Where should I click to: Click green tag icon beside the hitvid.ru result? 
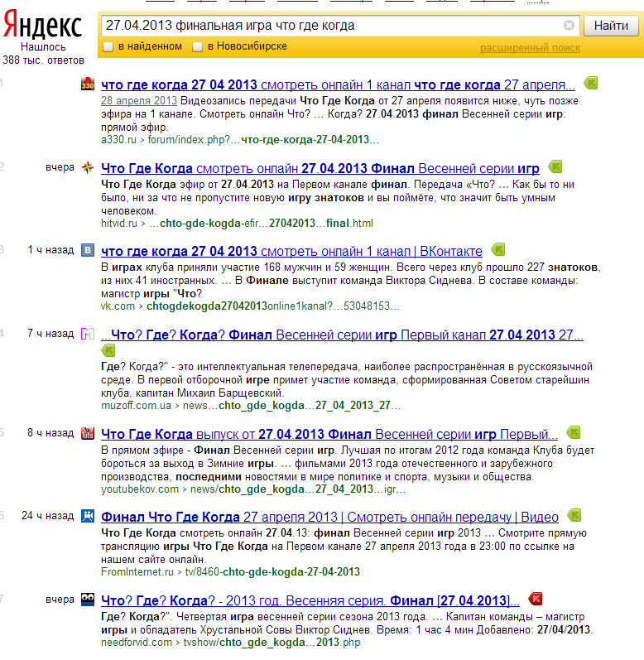pos(555,167)
